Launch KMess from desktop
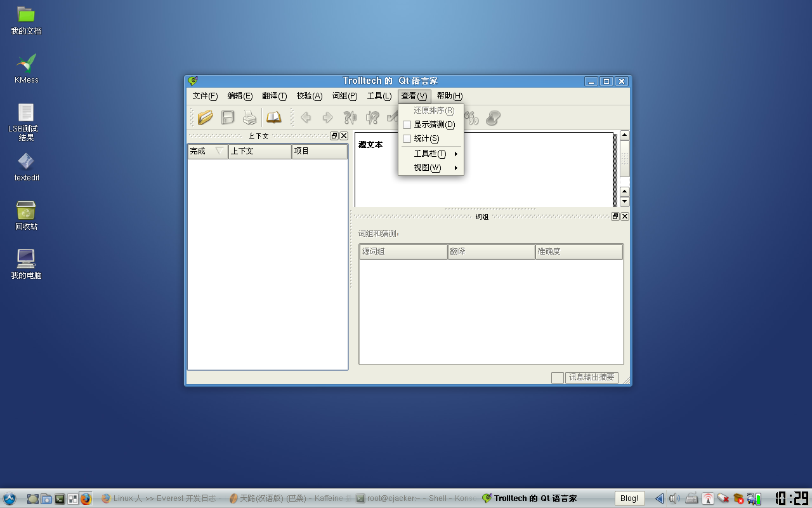 click(x=26, y=69)
